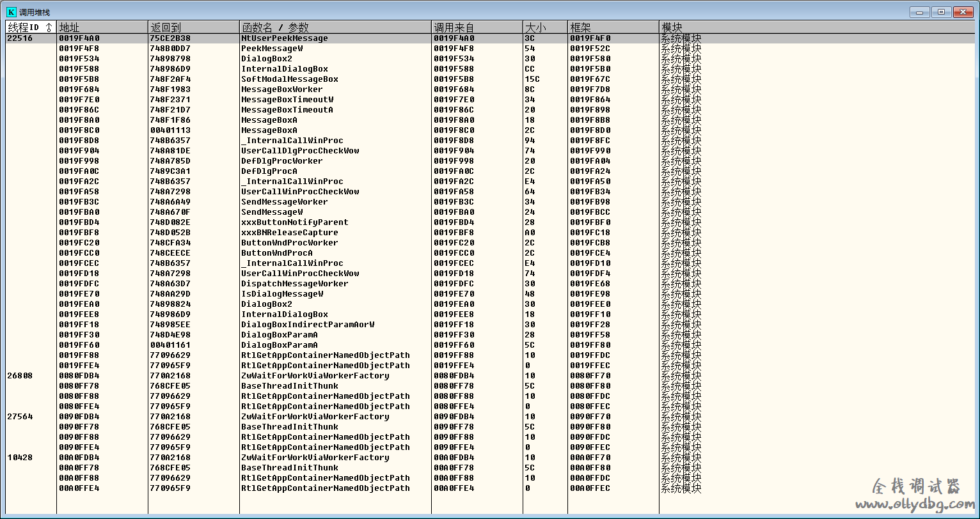Viewport: 980px width, 519px height.
Task: Click frame value 0090FF70
Action: tap(590, 417)
